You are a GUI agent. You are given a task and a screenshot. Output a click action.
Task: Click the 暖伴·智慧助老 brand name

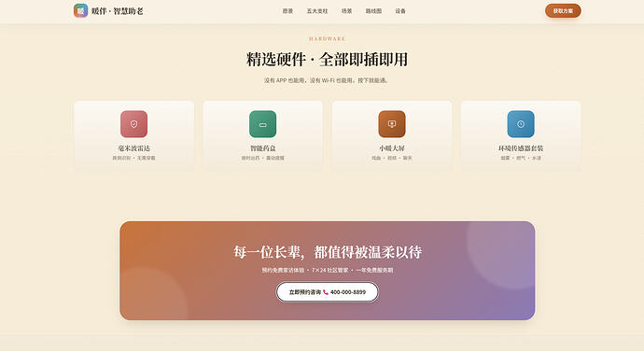pyautogui.click(x=117, y=11)
